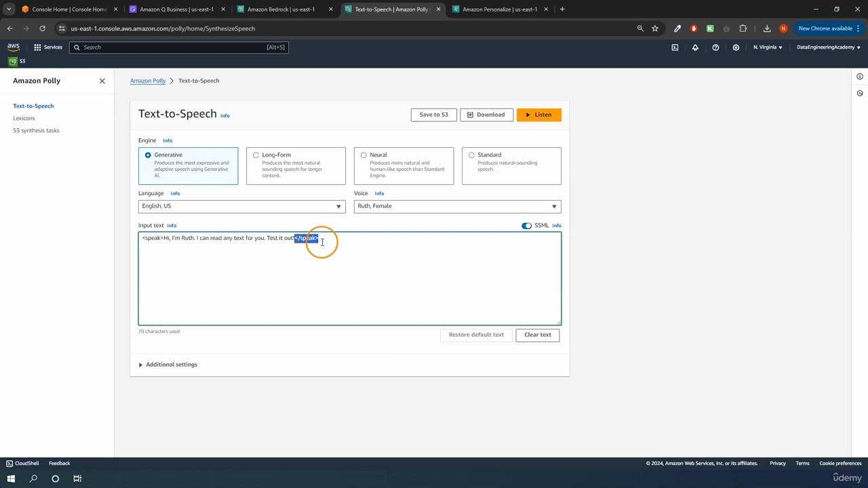This screenshot has width=868, height=488.
Task: Open Windows taskbar search
Action: pyautogui.click(x=33, y=479)
